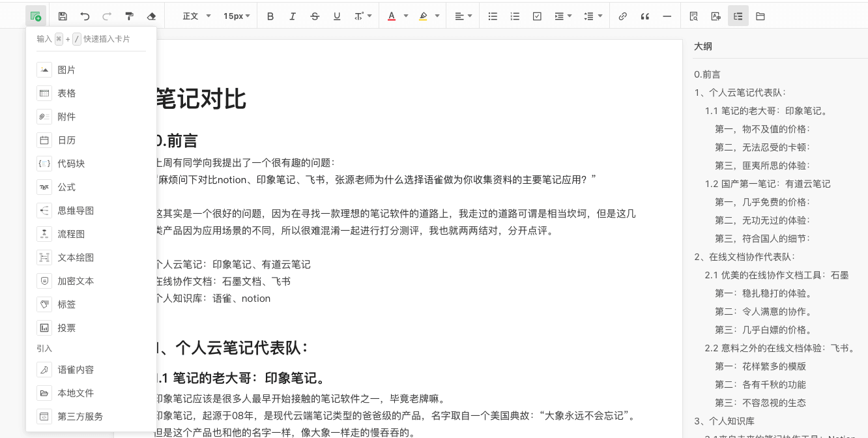Toggle italic formatting

[x=293, y=16]
